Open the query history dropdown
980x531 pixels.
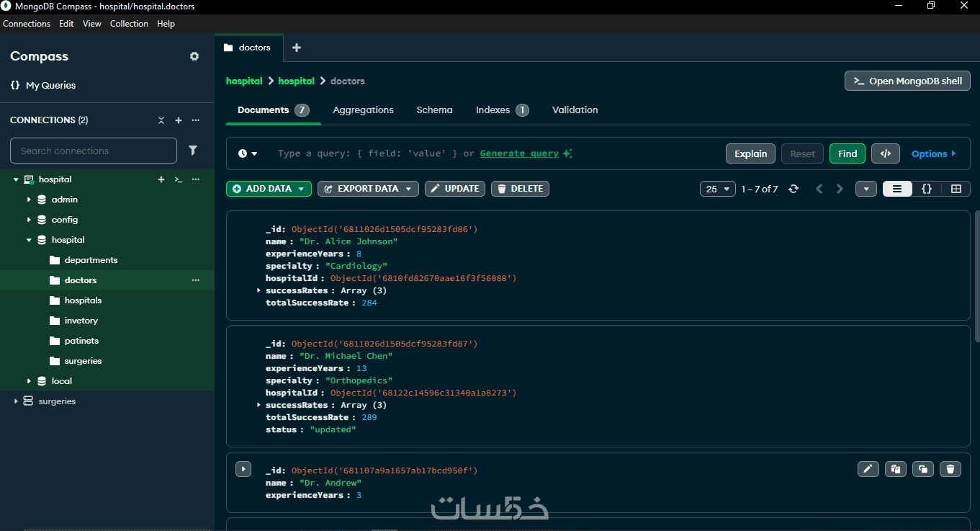point(248,153)
